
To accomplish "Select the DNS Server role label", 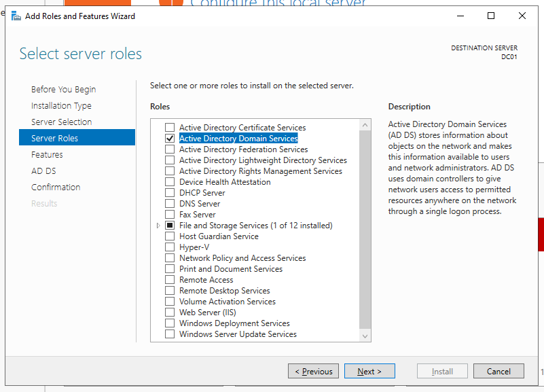I will (200, 204).
